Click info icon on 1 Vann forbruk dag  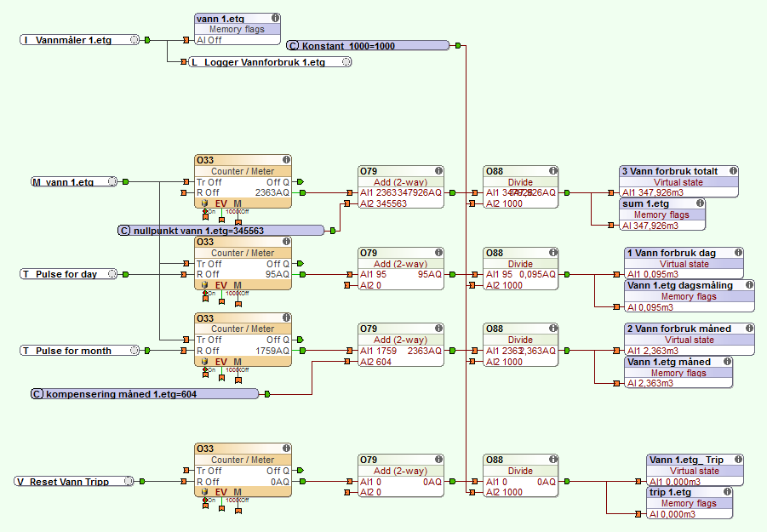[x=738, y=253]
